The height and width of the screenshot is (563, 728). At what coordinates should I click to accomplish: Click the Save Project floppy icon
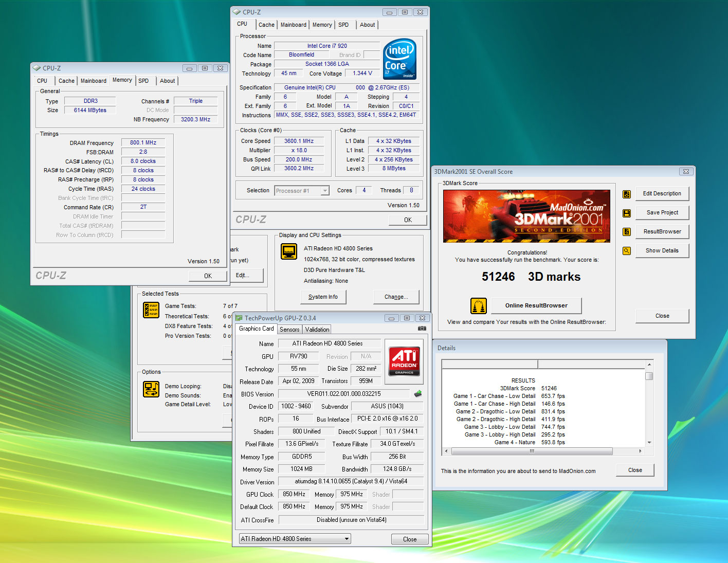tap(626, 213)
